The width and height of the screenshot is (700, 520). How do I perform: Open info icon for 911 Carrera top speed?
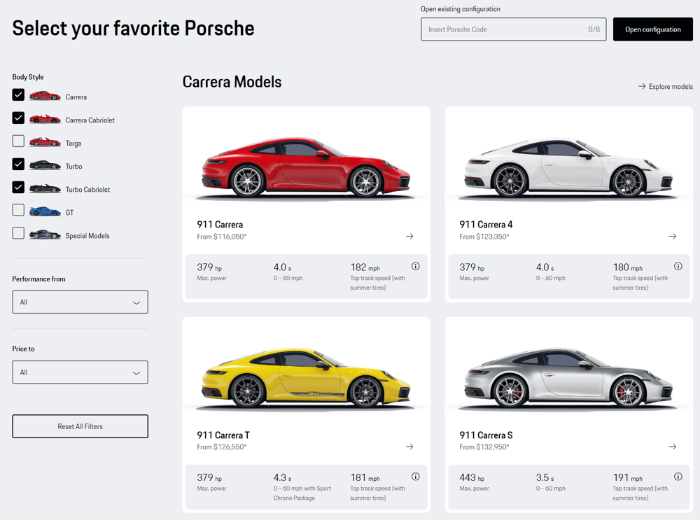click(415, 266)
